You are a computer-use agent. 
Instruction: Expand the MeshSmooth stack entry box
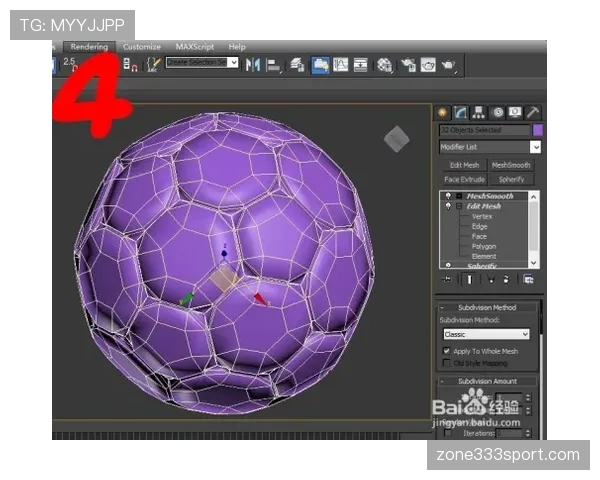pyautogui.click(x=459, y=196)
